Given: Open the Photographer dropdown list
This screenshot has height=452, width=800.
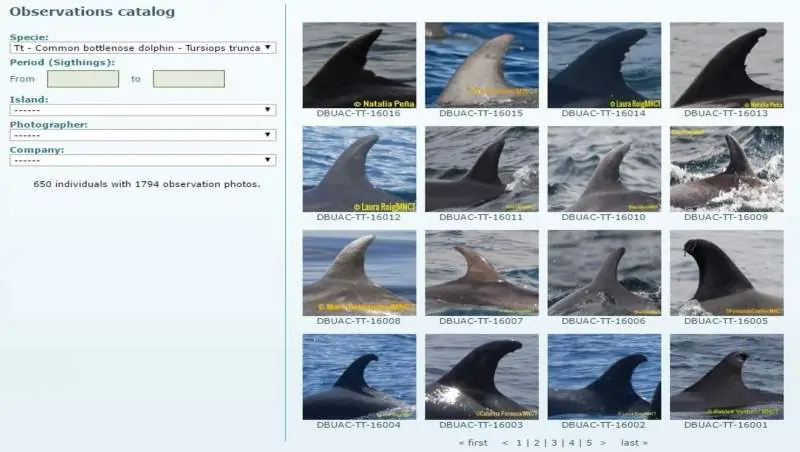Looking at the screenshot, I should 142,135.
